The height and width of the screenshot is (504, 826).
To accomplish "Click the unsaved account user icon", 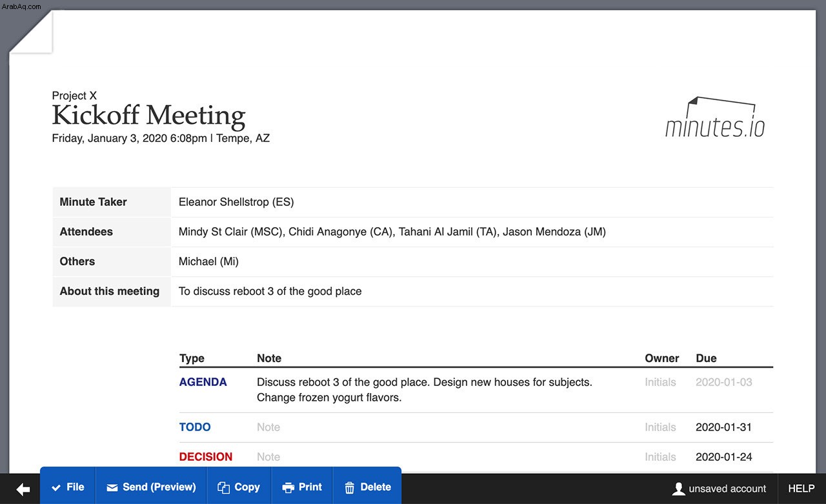I will pyautogui.click(x=678, y=489).
